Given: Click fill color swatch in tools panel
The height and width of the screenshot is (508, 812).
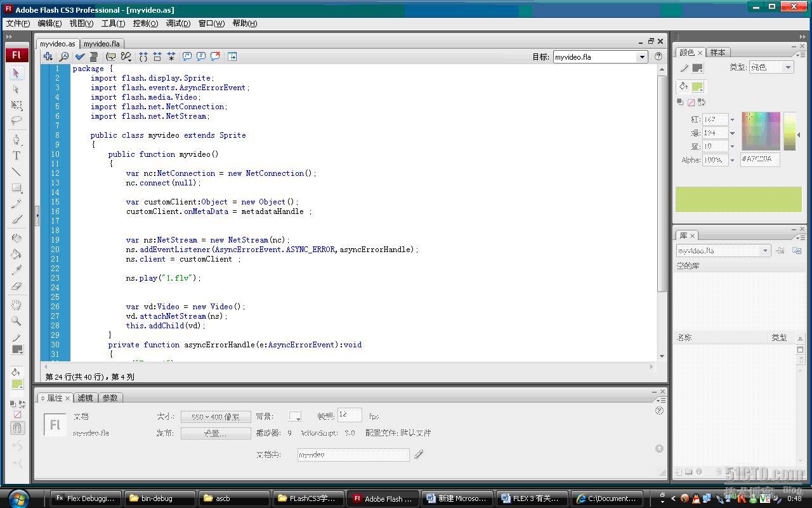Looking at the screenshot, I should tap(17, 384).
